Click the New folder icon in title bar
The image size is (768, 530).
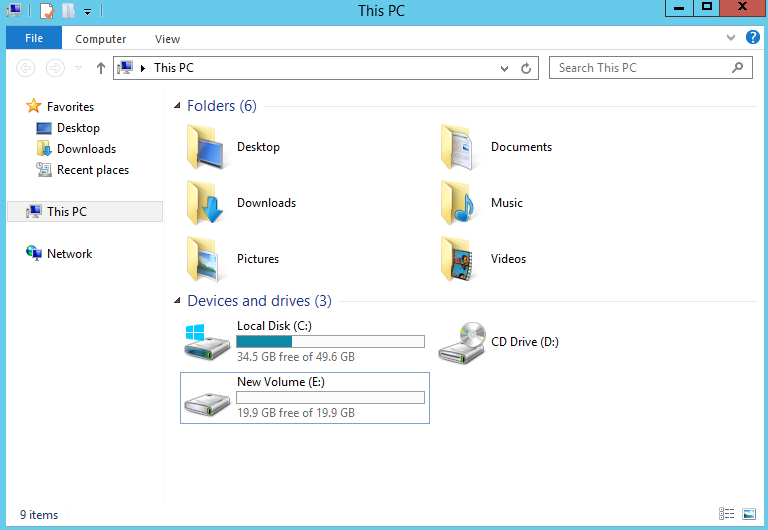coord(68,10)
